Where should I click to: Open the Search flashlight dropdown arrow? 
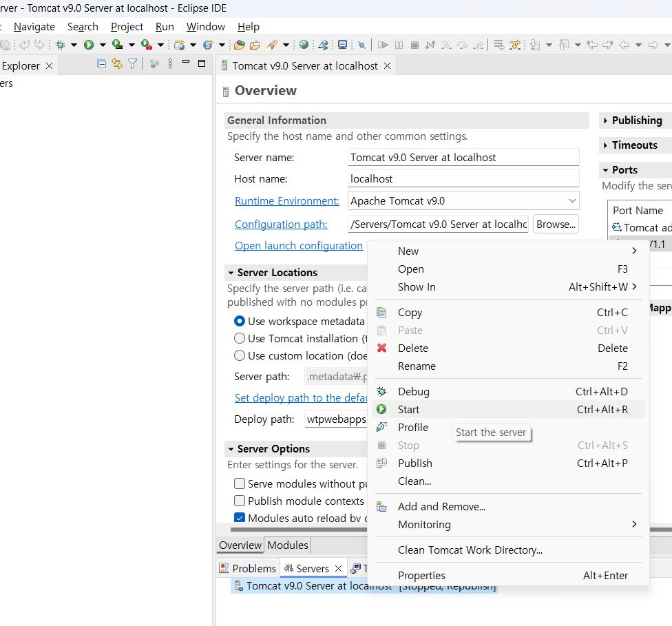point(286,45)
